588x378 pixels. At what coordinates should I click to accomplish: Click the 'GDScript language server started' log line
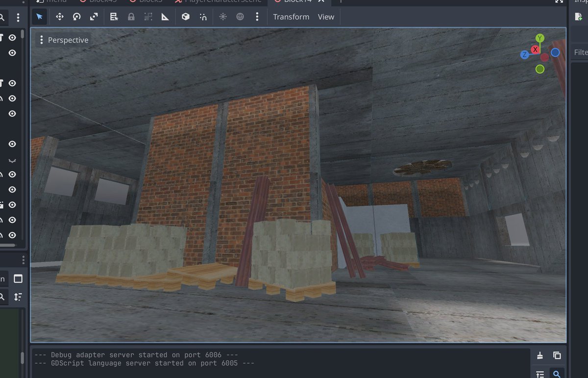click(x=145, y=363)
